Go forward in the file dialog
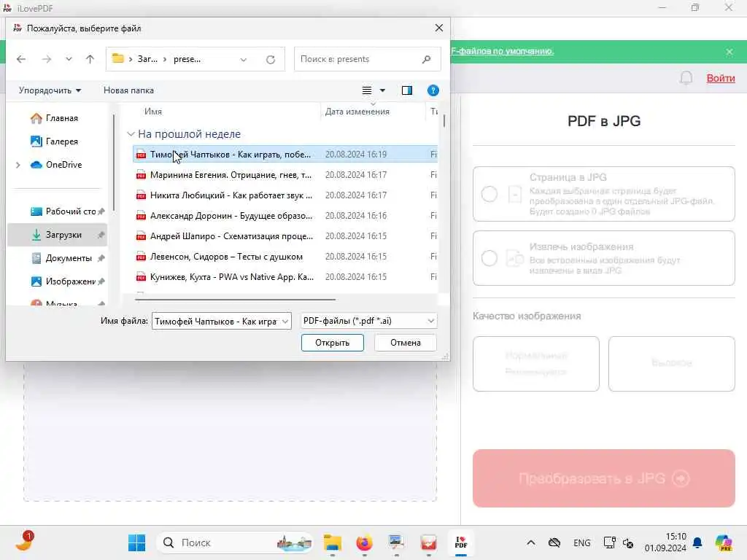 (x=46, y=59)
